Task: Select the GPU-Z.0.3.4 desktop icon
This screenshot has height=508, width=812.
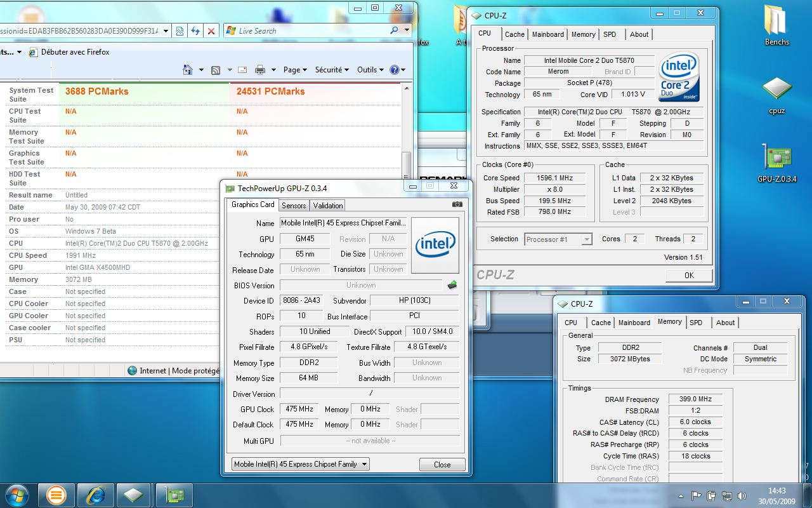Action: [777, 164]
